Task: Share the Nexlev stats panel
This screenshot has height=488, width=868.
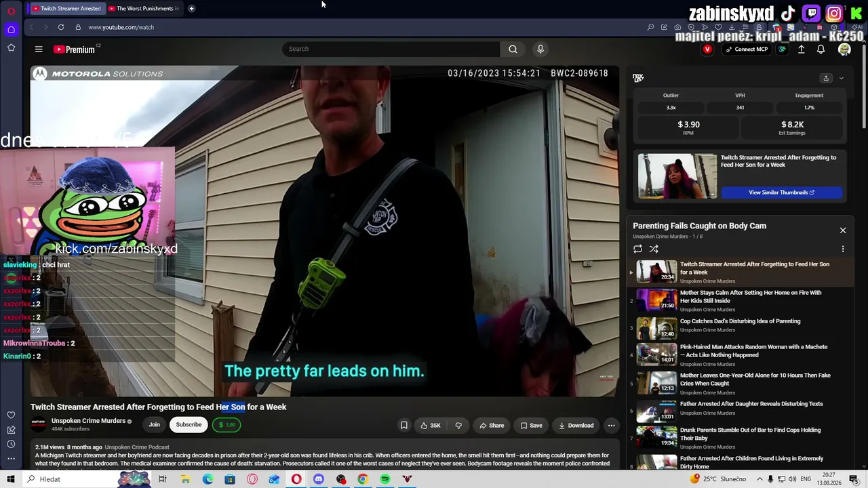Action: pyautogui.click(x=826, y=79)
